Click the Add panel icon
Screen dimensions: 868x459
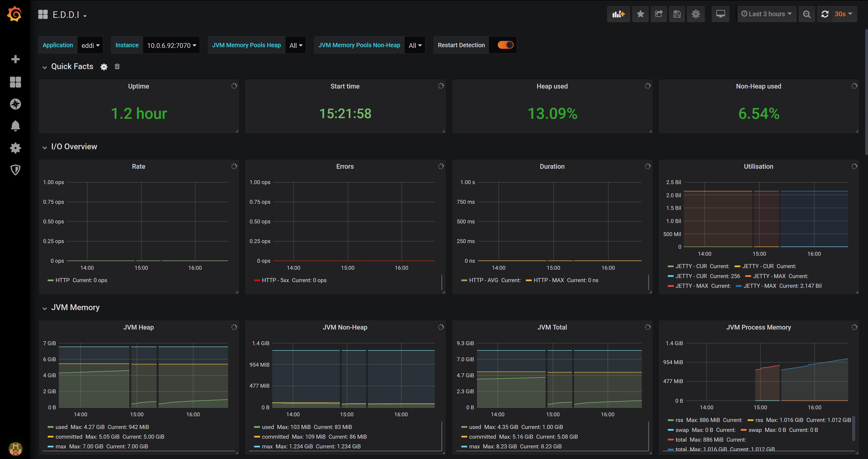click(618, 14)
